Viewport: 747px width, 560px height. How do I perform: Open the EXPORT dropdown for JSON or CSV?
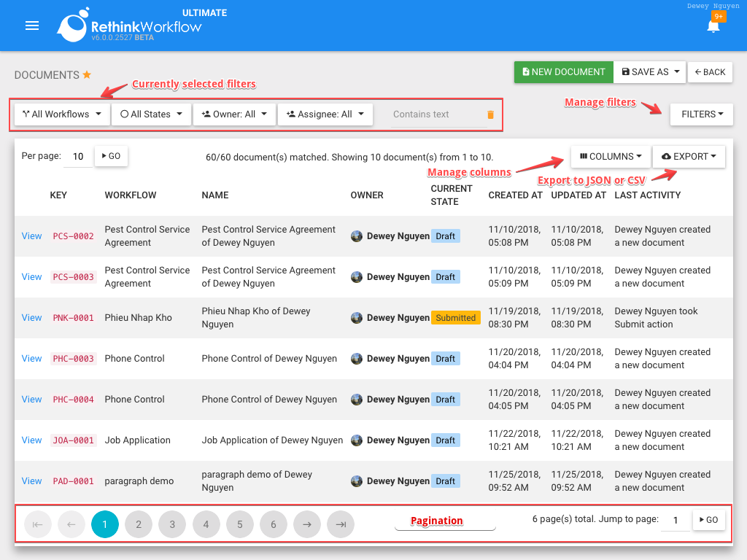point(688,156)
